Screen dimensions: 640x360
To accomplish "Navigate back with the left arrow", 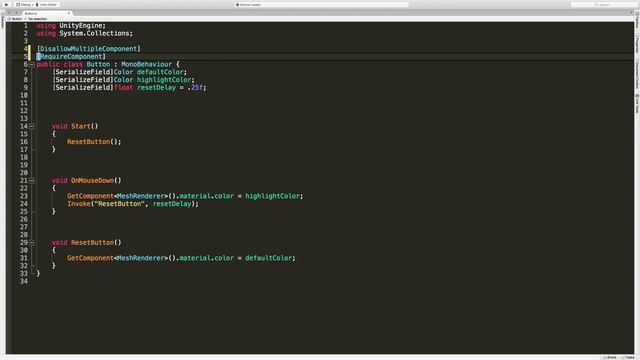I will click(x=9, y=13).
